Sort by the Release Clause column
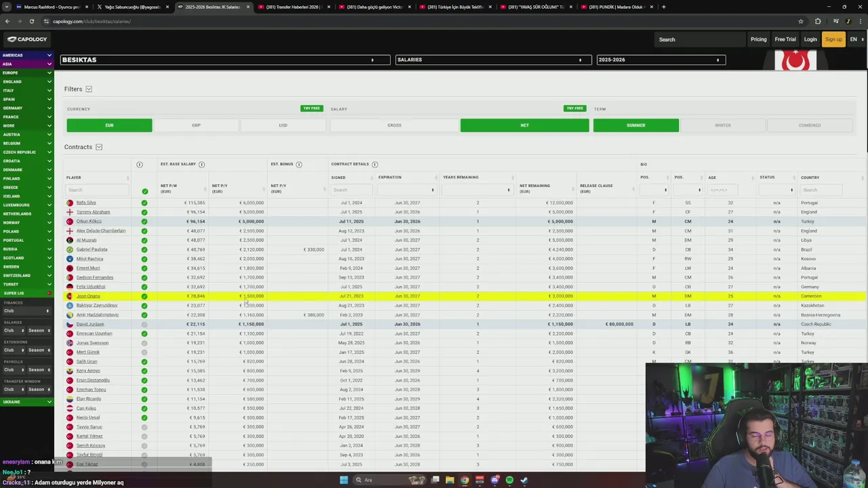 click(635, 190)
